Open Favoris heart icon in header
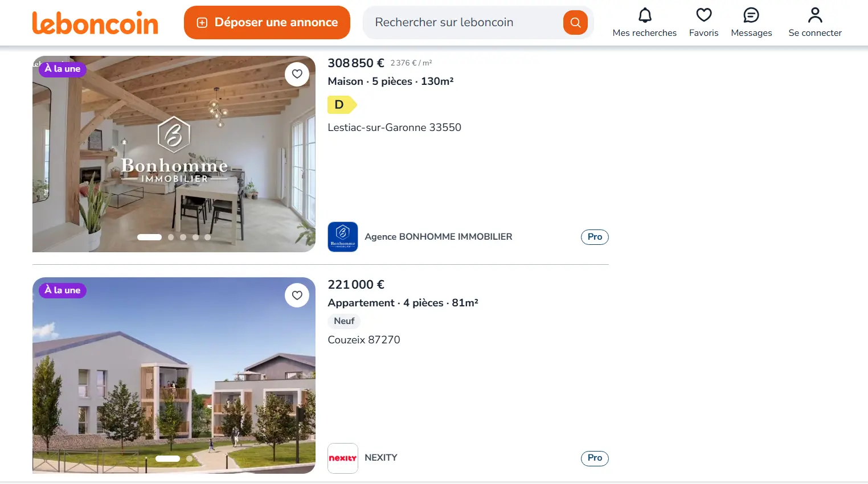The image size is (868, 484). tap(704, 15)
